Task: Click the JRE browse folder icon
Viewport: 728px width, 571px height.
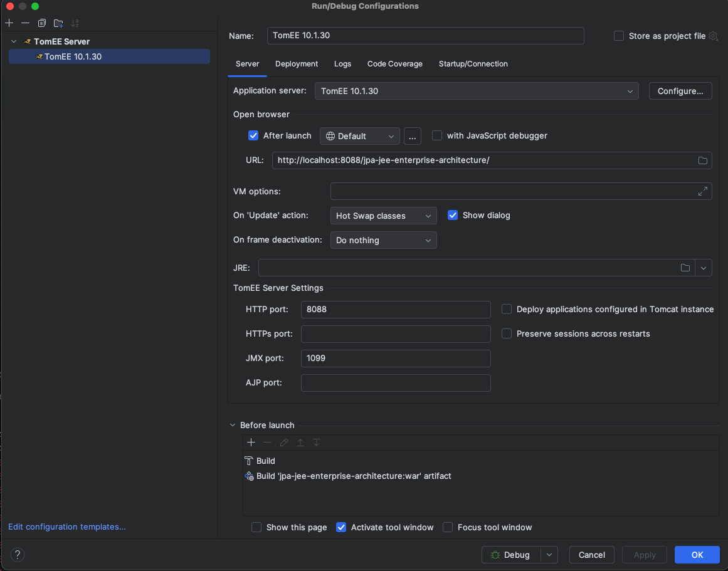Action: pos(685,268)
